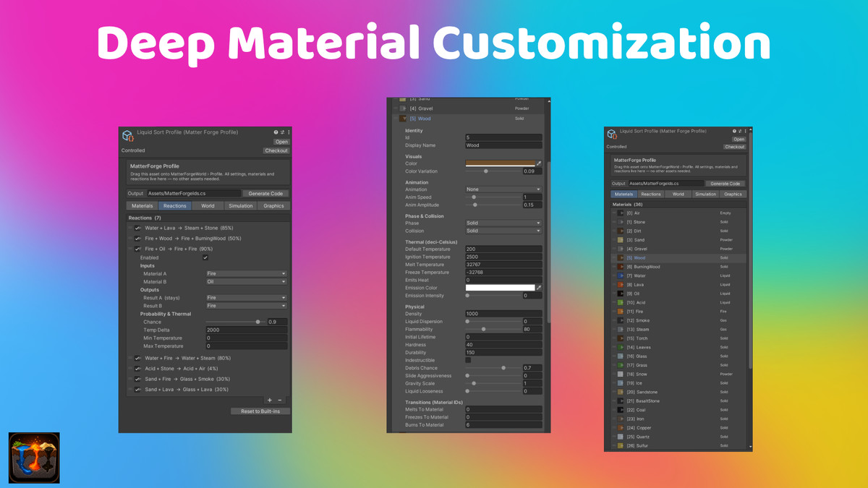Pick color with the Color eyedropper icon
The height and width of the screenshot is (488, 868).
click(x=539, y=164)
